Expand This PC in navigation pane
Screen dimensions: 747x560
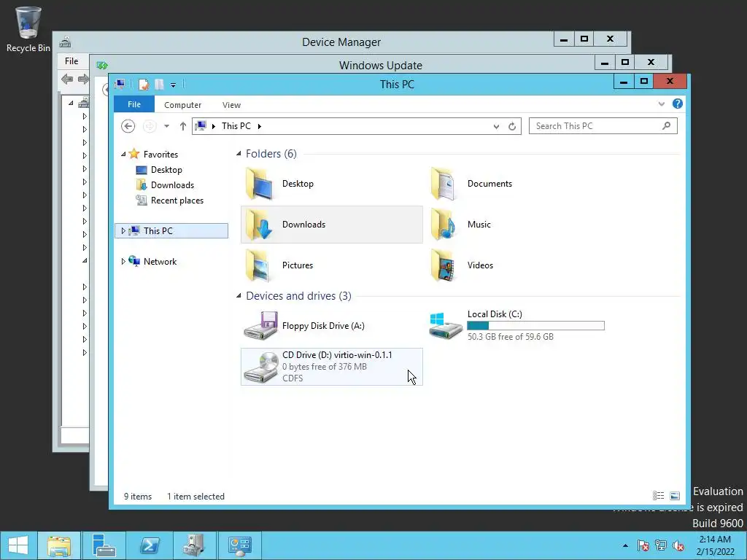coord(123,231)
